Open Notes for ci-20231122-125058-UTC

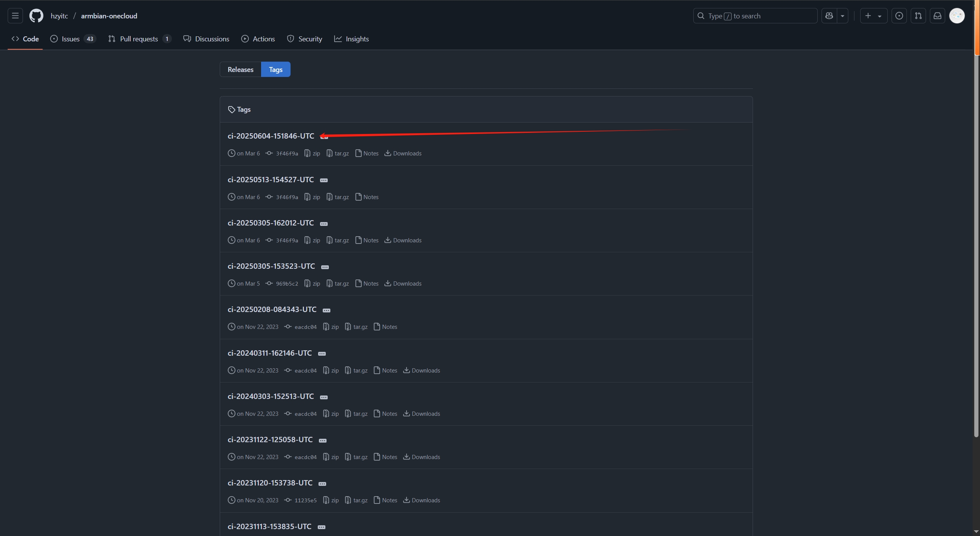tap(385, 457)
